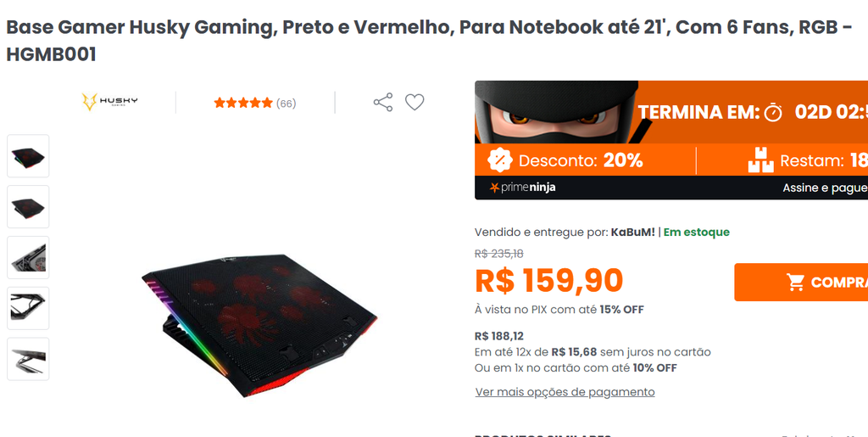Image resolution: width=868 pixels, height=437 pixels.
Task: Click the Assine e pague subscription text
Action: click(x=825, y=188)
